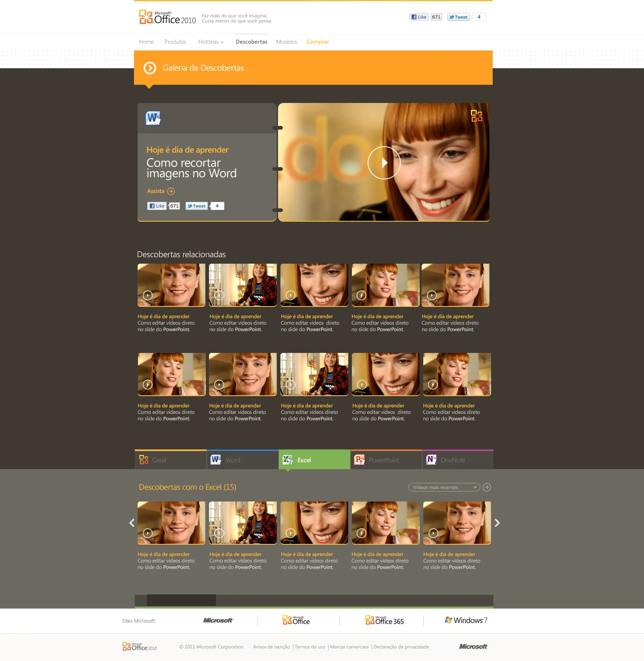
Task: Open the Comprar menu link
Action: point(318,42)
